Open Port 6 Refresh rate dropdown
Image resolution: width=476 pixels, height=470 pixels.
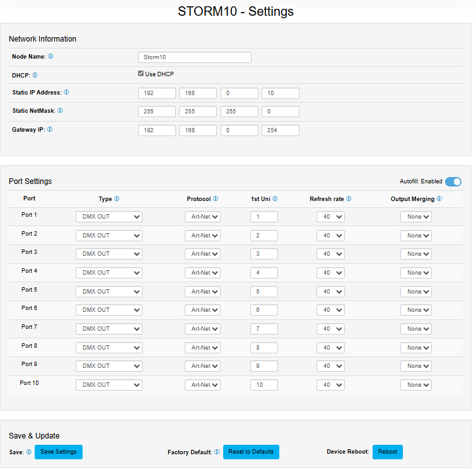click(330, 310)
